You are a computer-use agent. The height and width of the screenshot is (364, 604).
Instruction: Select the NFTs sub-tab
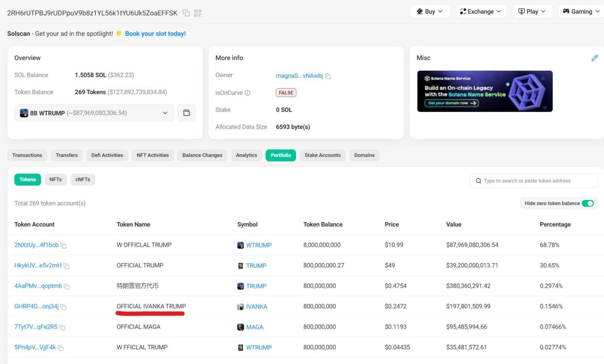(x=56, y=179)
